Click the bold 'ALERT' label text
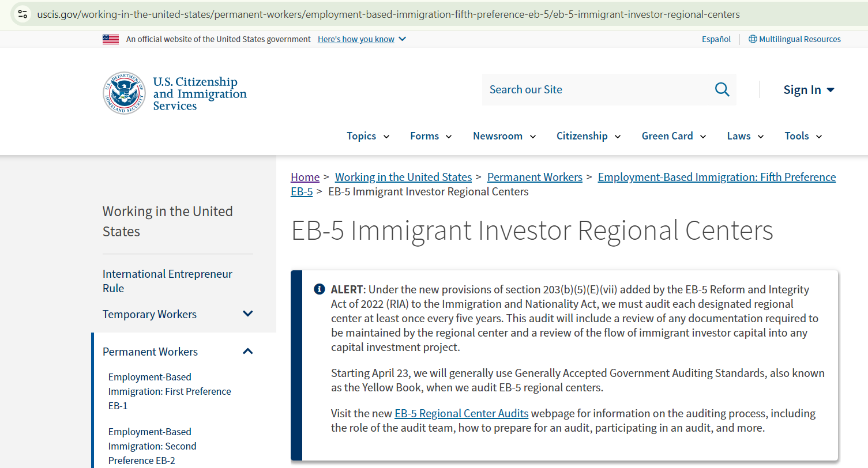 347,289
